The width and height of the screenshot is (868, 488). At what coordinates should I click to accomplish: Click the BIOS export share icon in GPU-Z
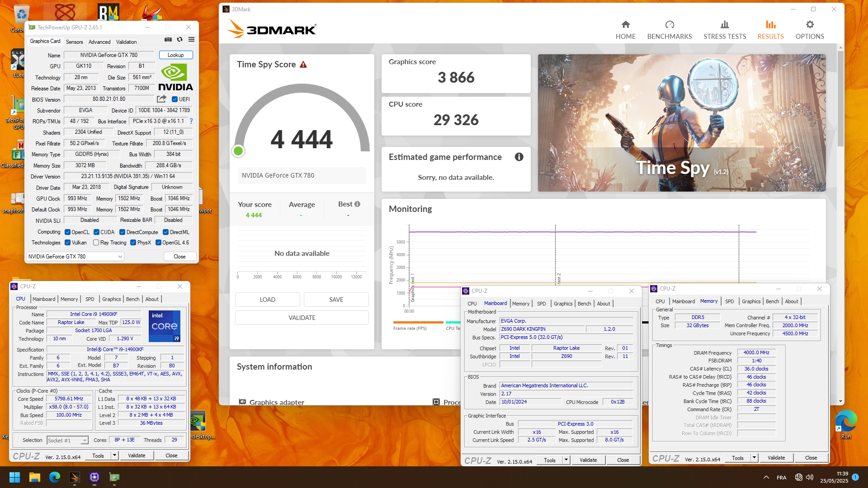click(161, 99)
